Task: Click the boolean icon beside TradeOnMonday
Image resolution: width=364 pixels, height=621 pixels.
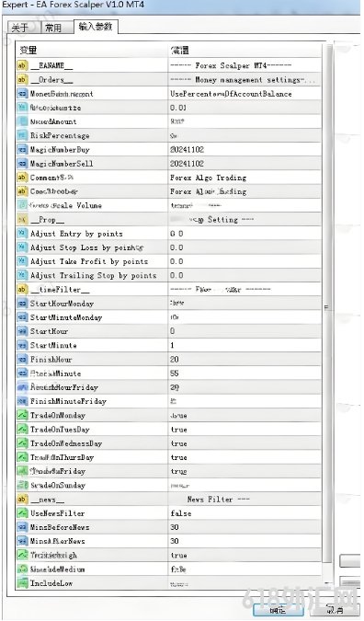Action: click(22, 415)
